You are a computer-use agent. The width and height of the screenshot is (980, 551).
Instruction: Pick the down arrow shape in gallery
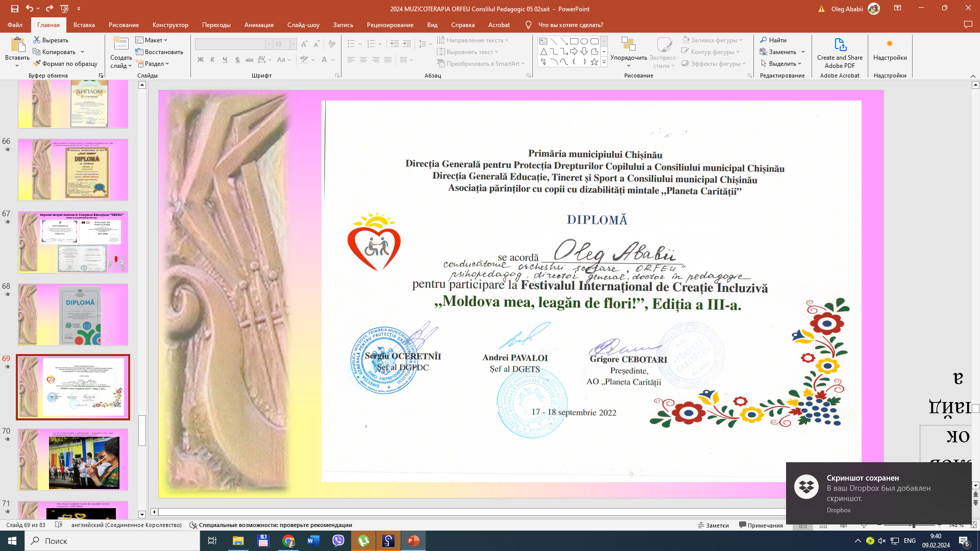(584, 52)
